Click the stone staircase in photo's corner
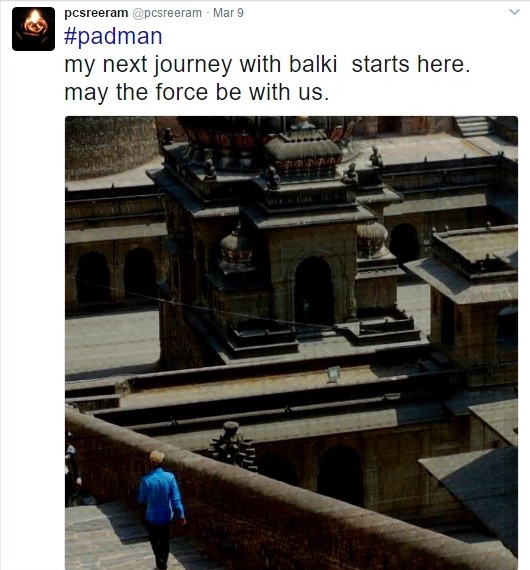The width and height of the screenshot is (530, 570). click(x=474, y=126)
